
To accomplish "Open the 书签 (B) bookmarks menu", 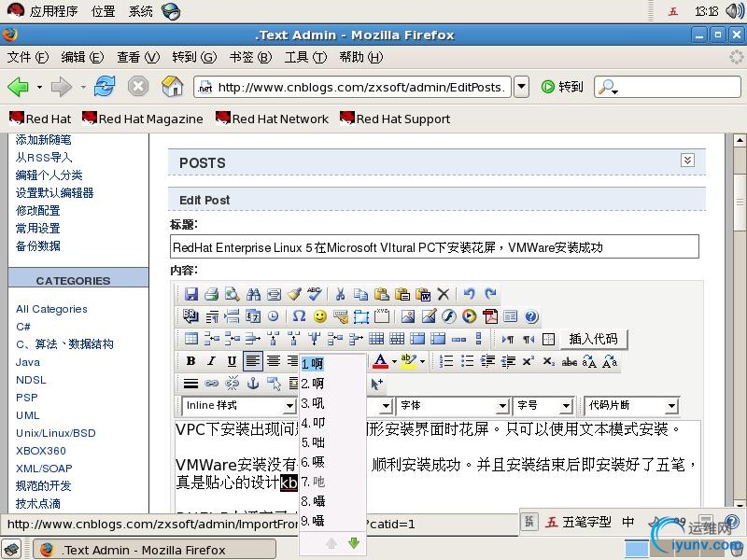I will pyautogui.click(x=250, y=57).
